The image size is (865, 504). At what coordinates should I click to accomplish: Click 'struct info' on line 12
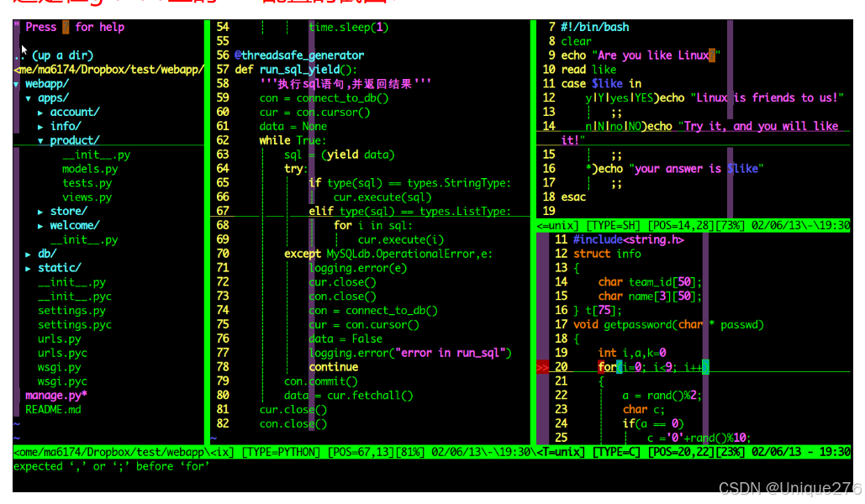[x=607, y=255]
